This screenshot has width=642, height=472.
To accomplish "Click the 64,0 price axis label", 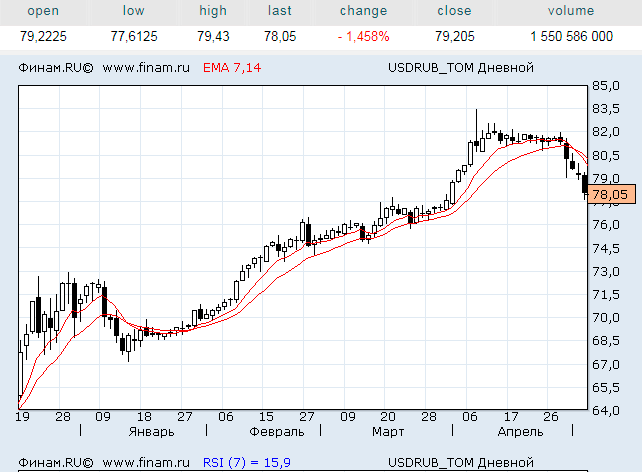I will 606,410.
